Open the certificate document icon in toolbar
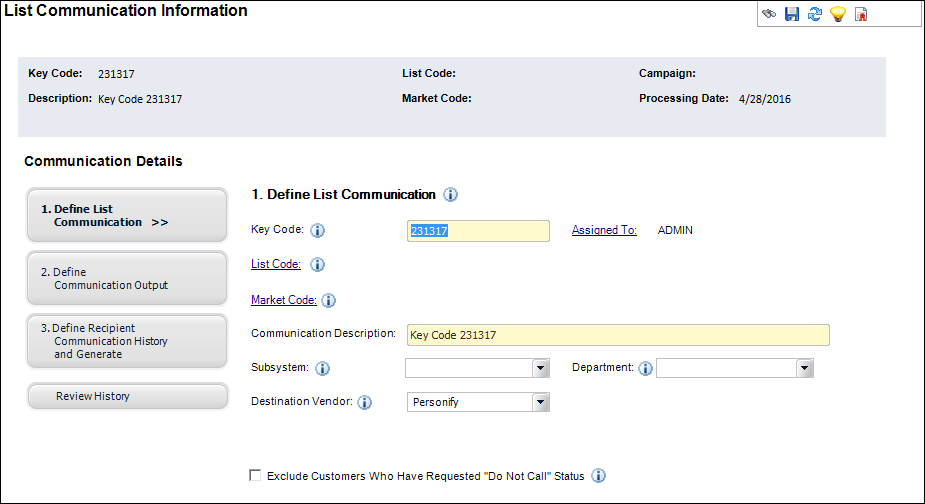This screenshot has height=504, width=925. [x=861, y=14]
